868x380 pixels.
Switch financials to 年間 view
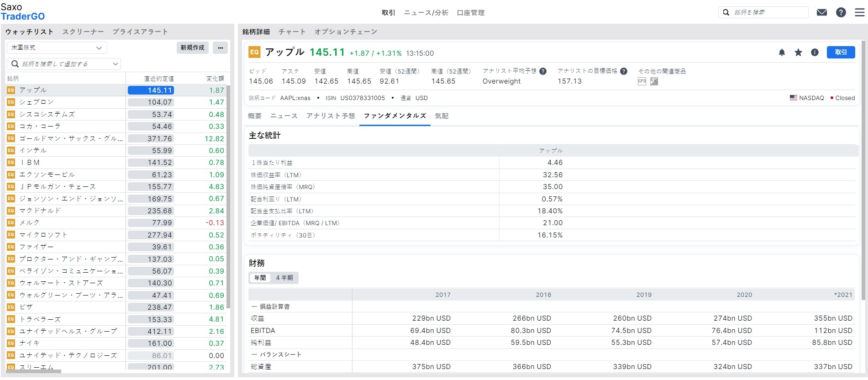coord(260,278)
